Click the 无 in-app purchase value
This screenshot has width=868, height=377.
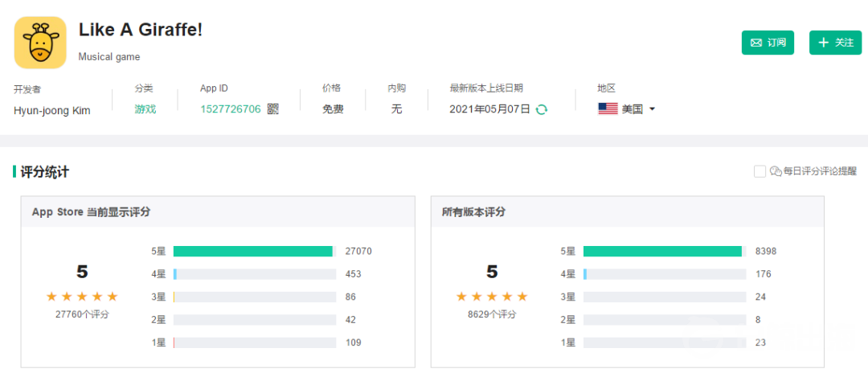coord(396,109)
